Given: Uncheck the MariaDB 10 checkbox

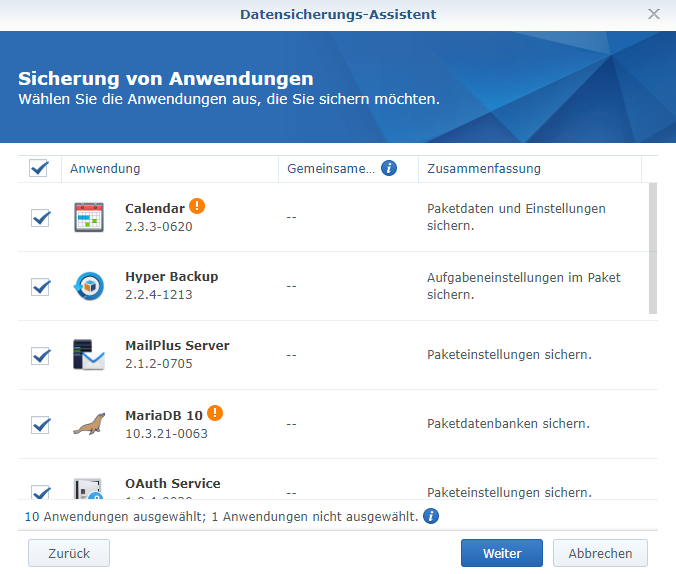Looking at the screenshot, I should pos(40,424).
